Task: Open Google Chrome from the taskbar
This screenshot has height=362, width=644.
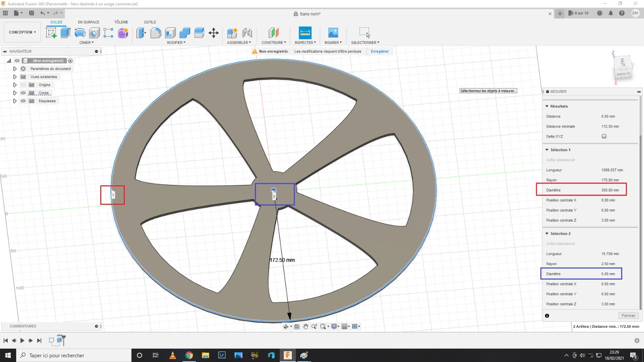Action: pyautogui.click(x=189, y=355)
